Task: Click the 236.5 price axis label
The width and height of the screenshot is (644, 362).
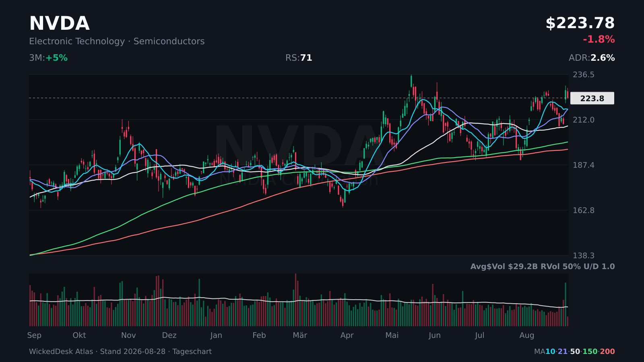Action: point(584,75)
